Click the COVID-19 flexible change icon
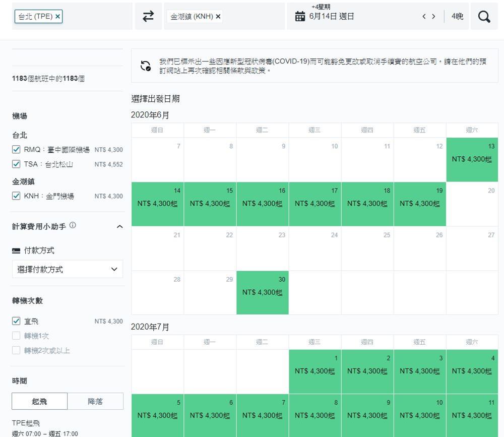This screenshot has height=437, width=504. coord(146,66)
